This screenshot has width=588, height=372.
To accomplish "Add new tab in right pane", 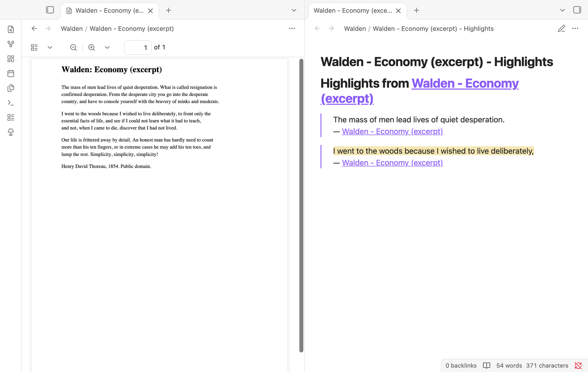I will (x=416, y=10).
